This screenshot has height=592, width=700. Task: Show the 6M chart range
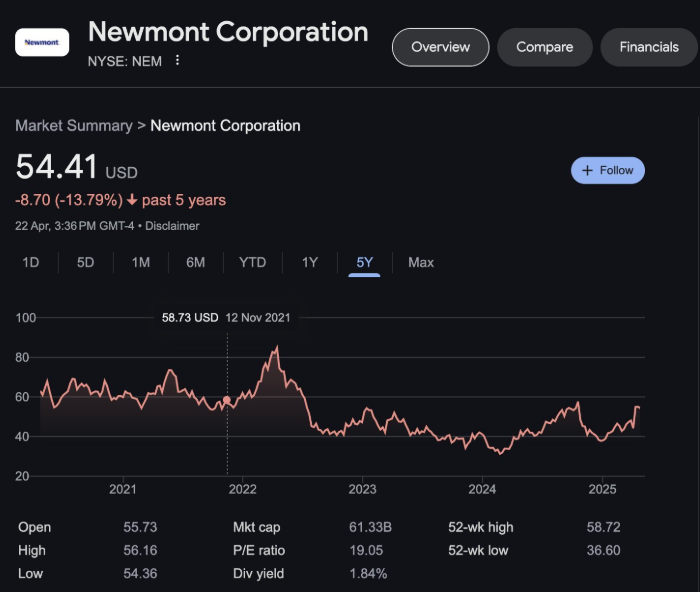196,262
